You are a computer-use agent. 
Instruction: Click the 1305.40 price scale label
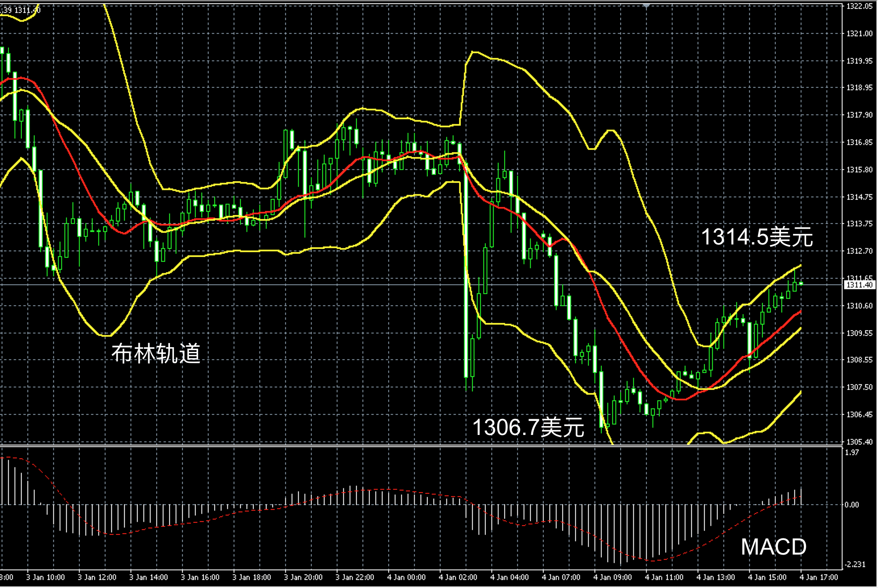click(859, 442)
